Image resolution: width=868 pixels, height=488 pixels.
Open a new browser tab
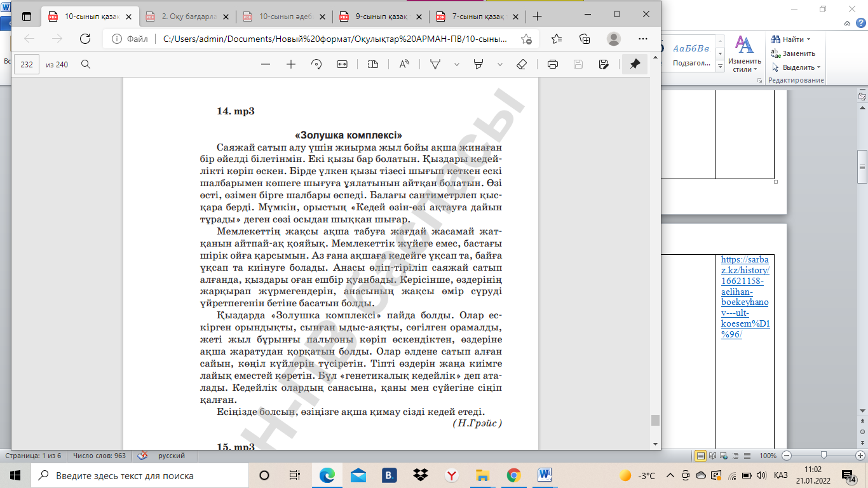(538, 17)
